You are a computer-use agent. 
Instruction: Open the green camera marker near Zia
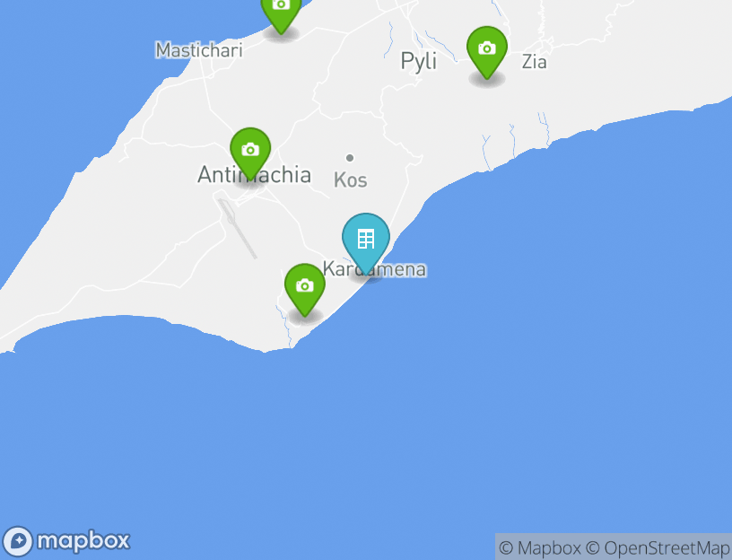pyautogui.click(x=487, y=52)
